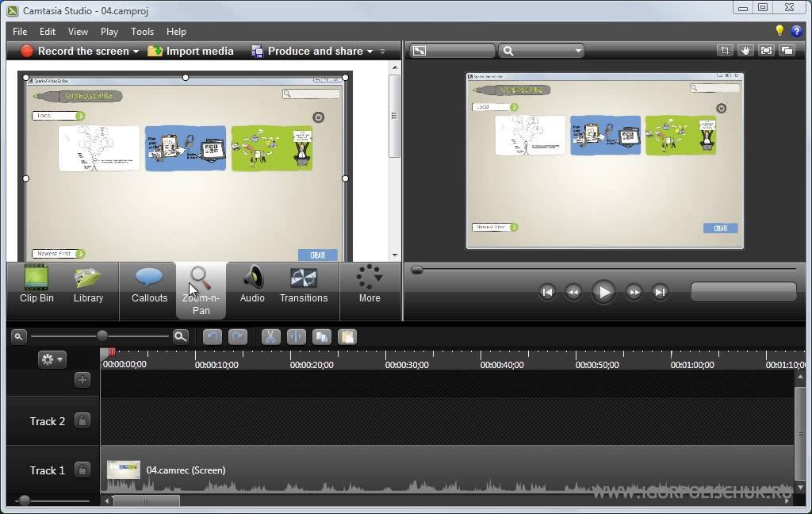Viewport: 812px width, 514px height.
Task: Show More tools menu
Action: pos(370,285)
